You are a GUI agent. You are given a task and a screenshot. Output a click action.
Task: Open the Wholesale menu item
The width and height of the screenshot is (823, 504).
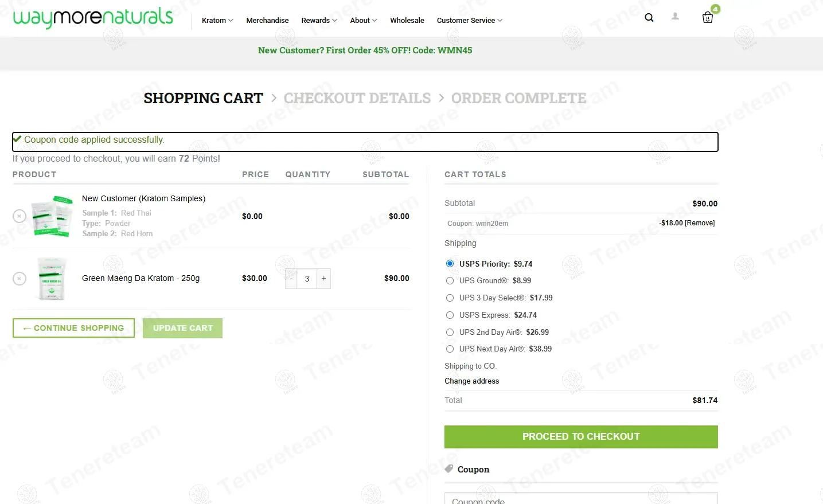coord(407,20)
